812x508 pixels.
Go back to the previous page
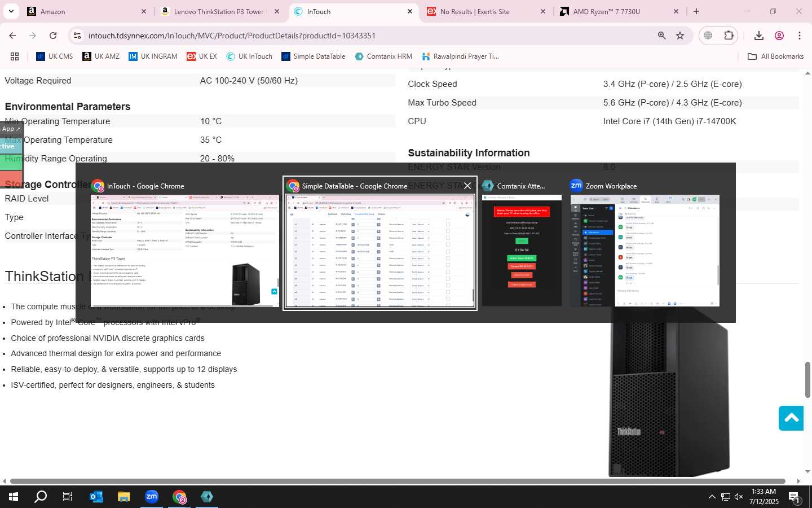(12, 36)
